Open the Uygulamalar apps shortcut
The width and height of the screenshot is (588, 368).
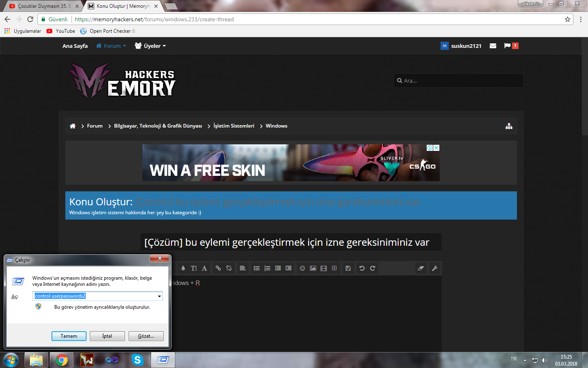tap(22, 31)
